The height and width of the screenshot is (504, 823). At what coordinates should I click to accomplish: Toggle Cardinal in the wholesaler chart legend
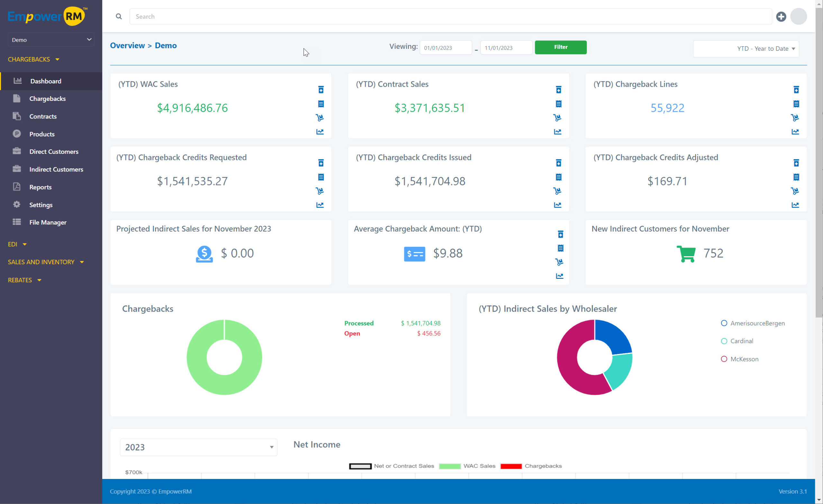tap(724, 341)
